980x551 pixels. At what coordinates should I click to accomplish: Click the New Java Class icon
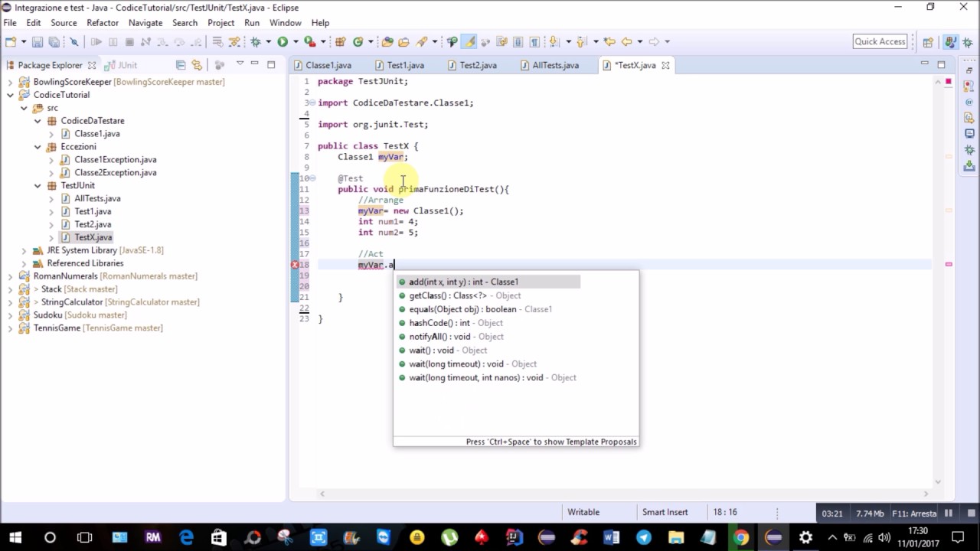point(358,42)
